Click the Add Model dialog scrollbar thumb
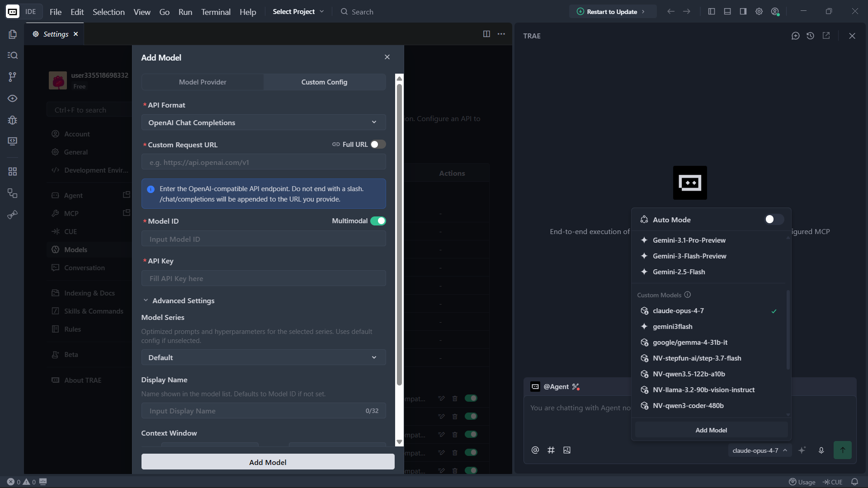 coord(399,235)
